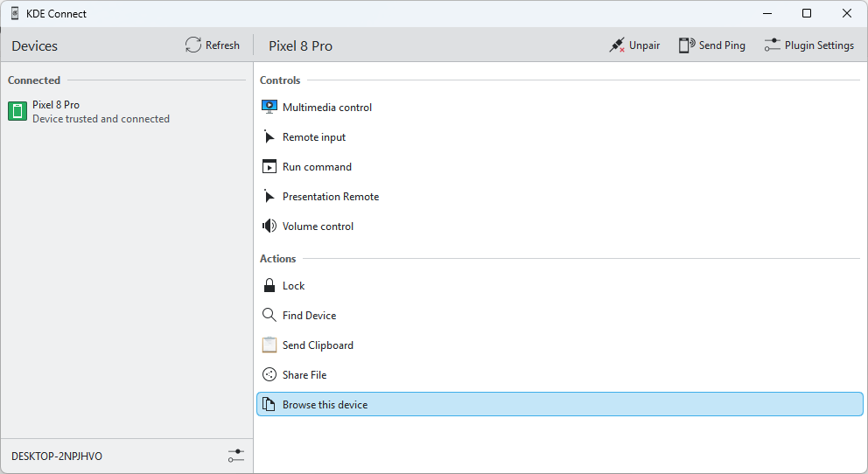The height and width of the screenshot is (474, 868).
Task: Click the green phone device icon
Action: tap(17, 111)
